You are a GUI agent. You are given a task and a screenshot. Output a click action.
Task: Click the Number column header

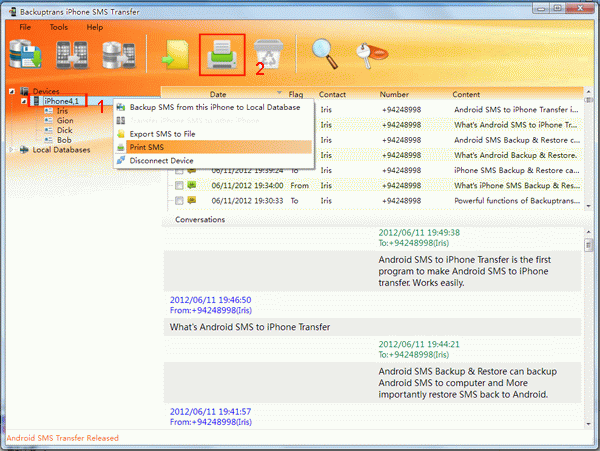point(394,94)
